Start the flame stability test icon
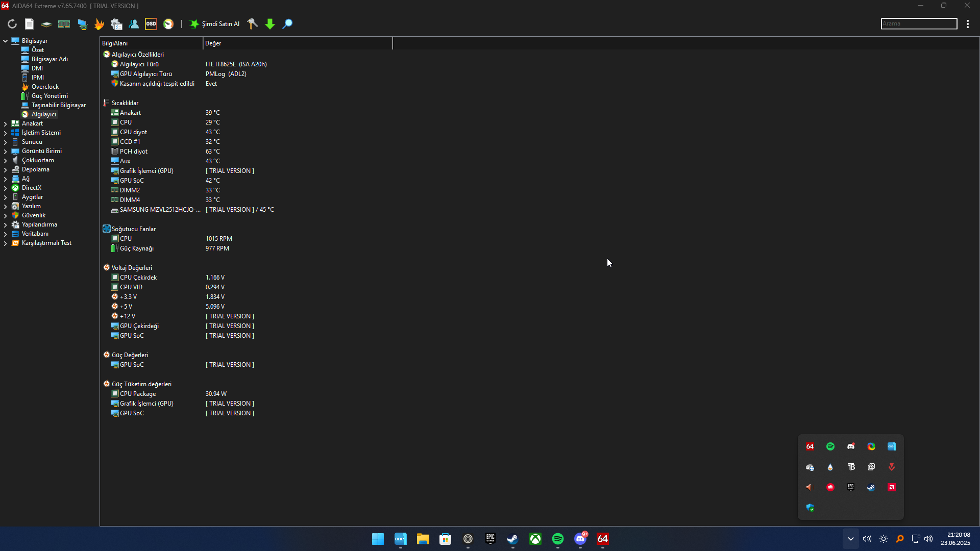The height and width of the screenshot is (551, 980). click(x=99, y=24)
